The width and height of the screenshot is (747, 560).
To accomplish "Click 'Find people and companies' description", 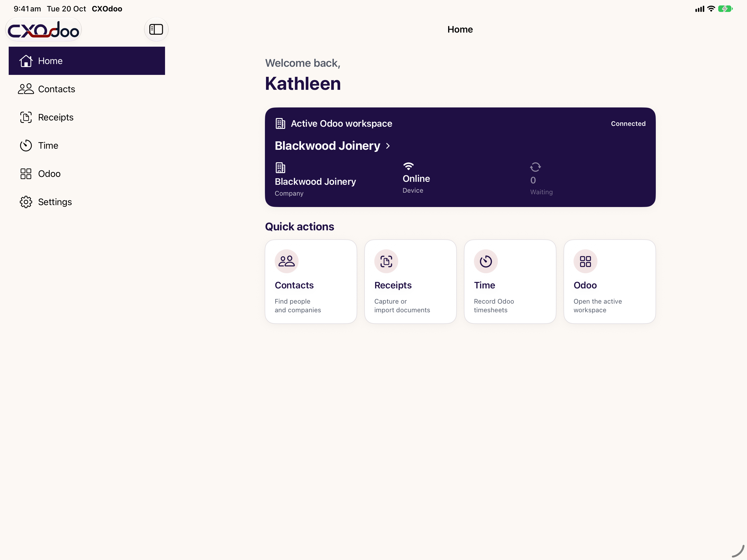I will [298, 306].
